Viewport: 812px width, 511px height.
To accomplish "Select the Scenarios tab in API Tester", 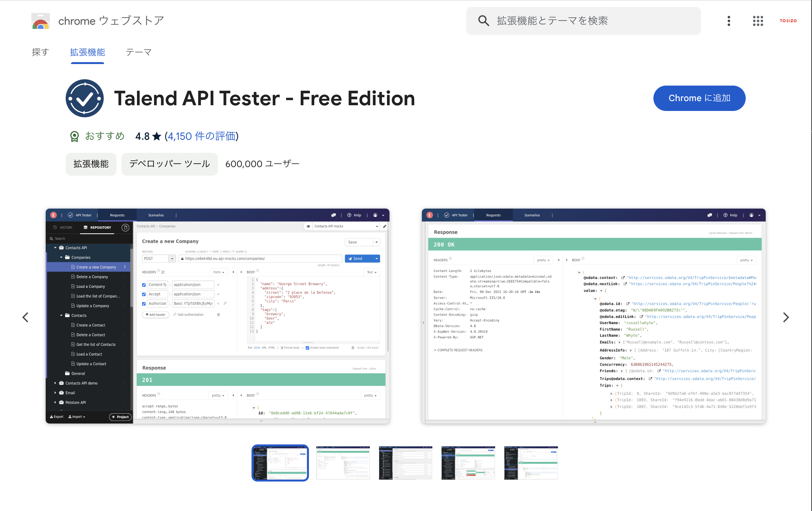I will (x=155, y=215).
